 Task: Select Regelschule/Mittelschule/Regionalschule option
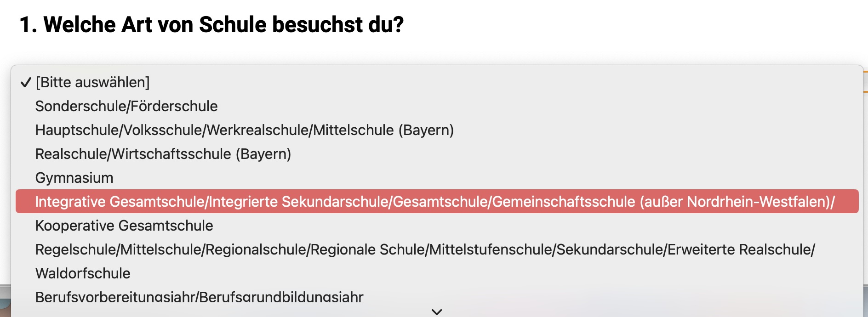pyautogui.click(x=437, y=249)
